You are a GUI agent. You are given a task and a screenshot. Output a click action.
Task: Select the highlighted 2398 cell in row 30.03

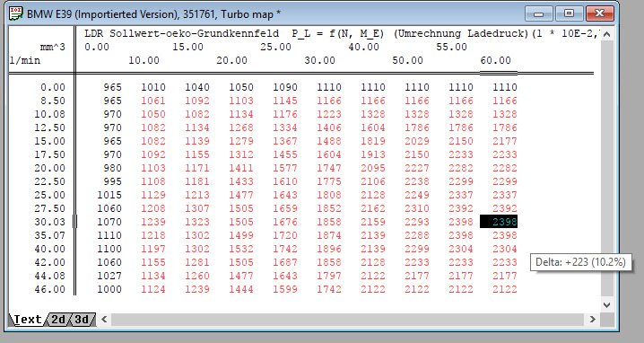click(499, 222)
